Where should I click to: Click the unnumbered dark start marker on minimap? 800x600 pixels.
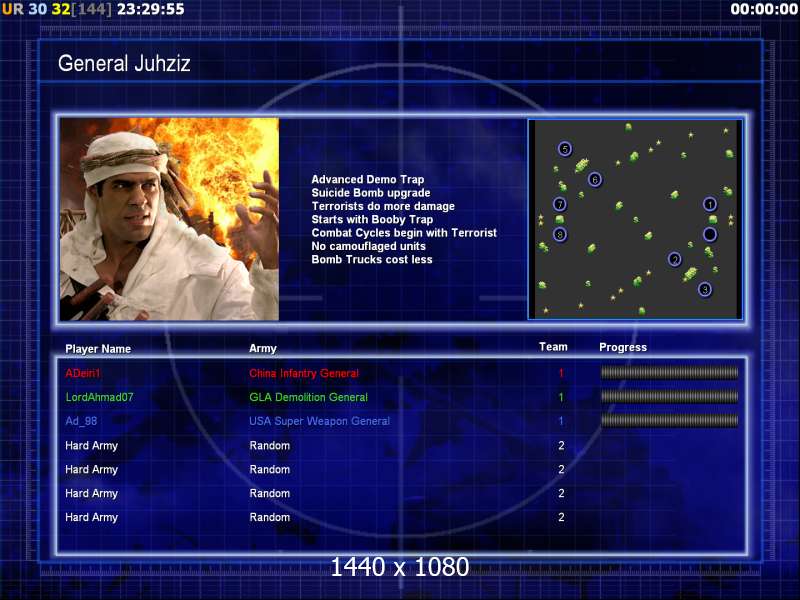click(710, 234)
